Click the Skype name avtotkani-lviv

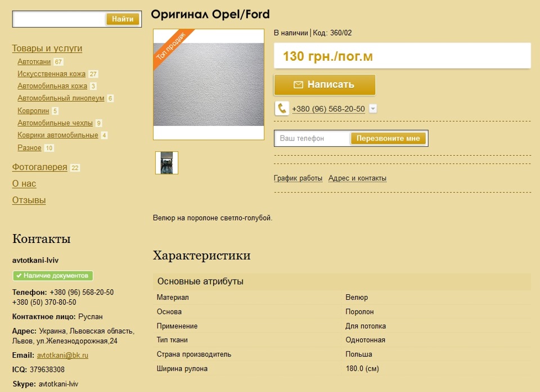[x=58, y=384]
